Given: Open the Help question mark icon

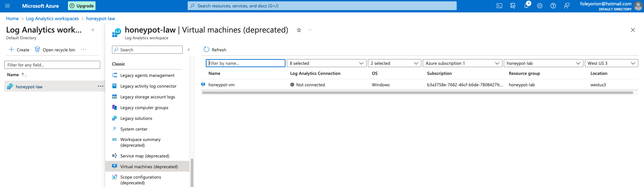Looking at the screenshot, I should [553, 6].
